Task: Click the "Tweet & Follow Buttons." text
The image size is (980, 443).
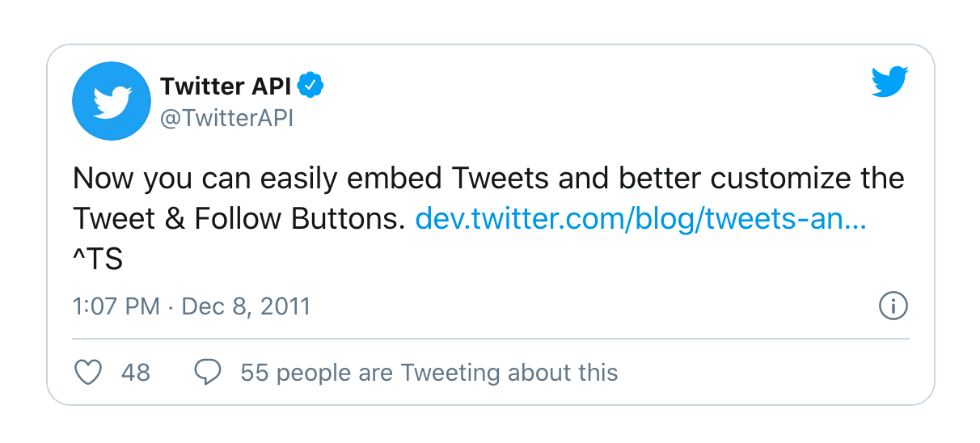Action: [x=239, y=219]
